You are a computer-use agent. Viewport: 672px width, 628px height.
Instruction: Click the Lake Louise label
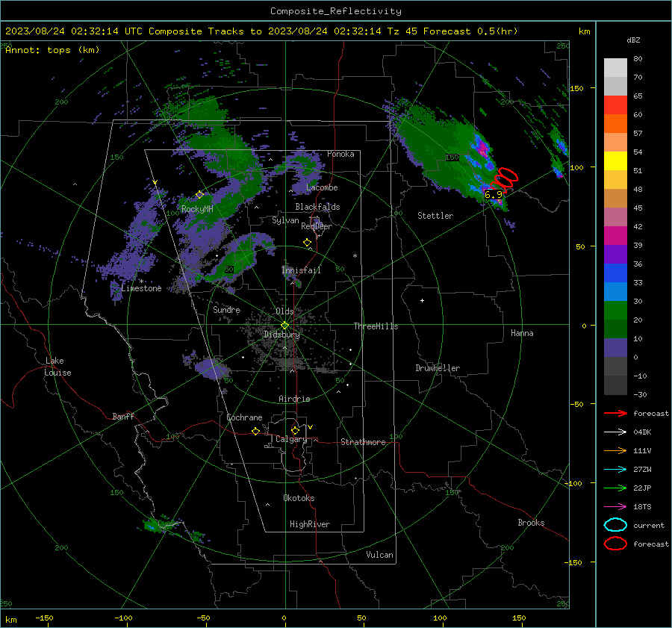point(57,367)
